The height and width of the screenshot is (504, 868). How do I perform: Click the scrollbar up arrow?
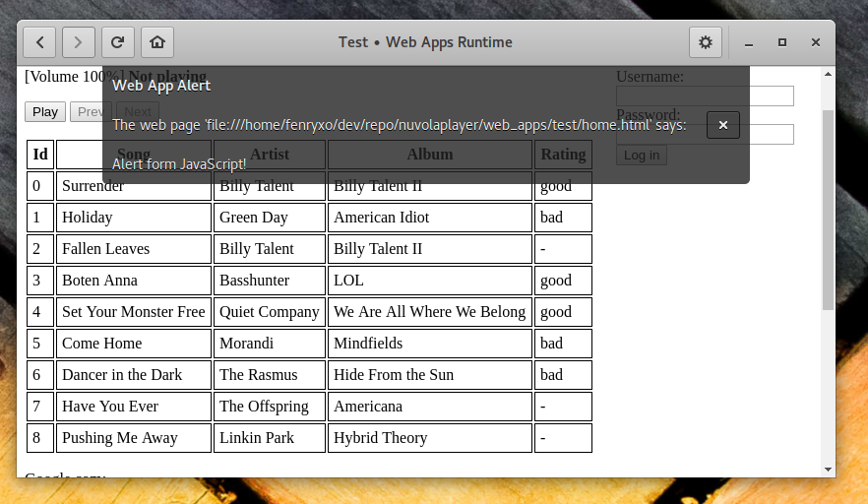pyautogui.click(x=828, y=74)
